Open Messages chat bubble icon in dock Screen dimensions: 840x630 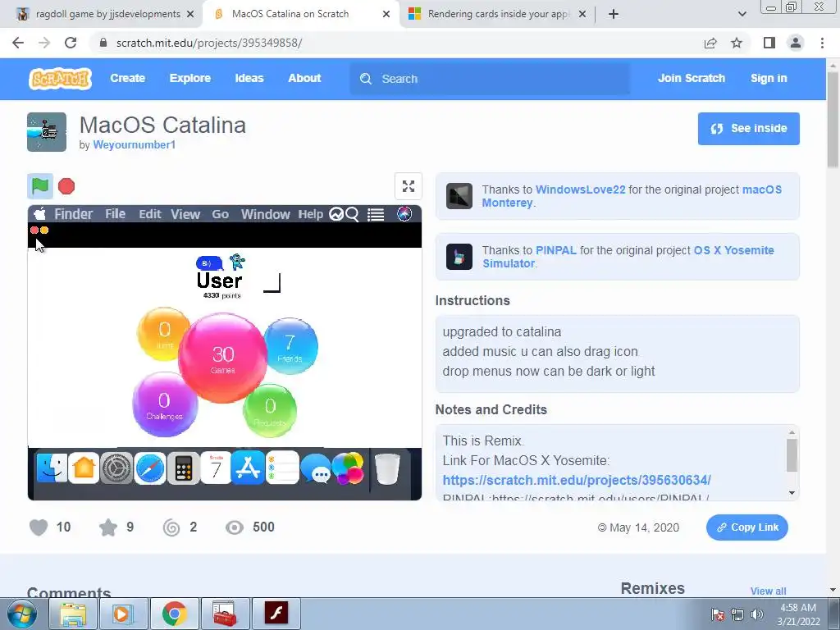click(316, 469)
